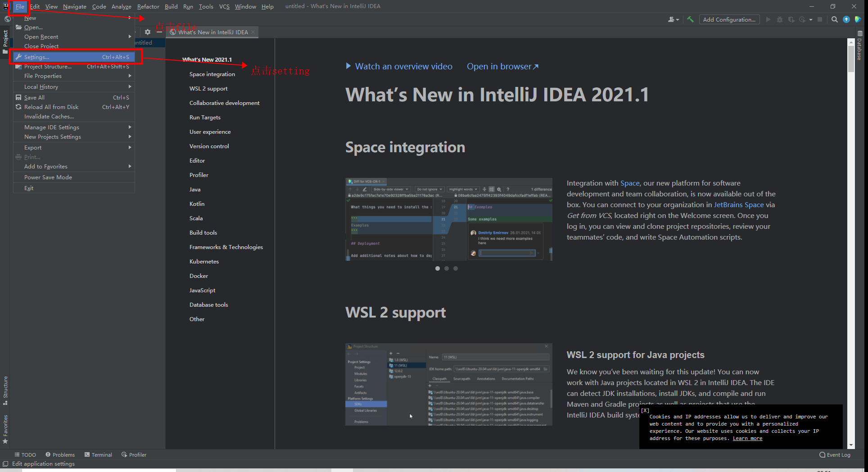Select Save All in File menu

click(74, 98)
